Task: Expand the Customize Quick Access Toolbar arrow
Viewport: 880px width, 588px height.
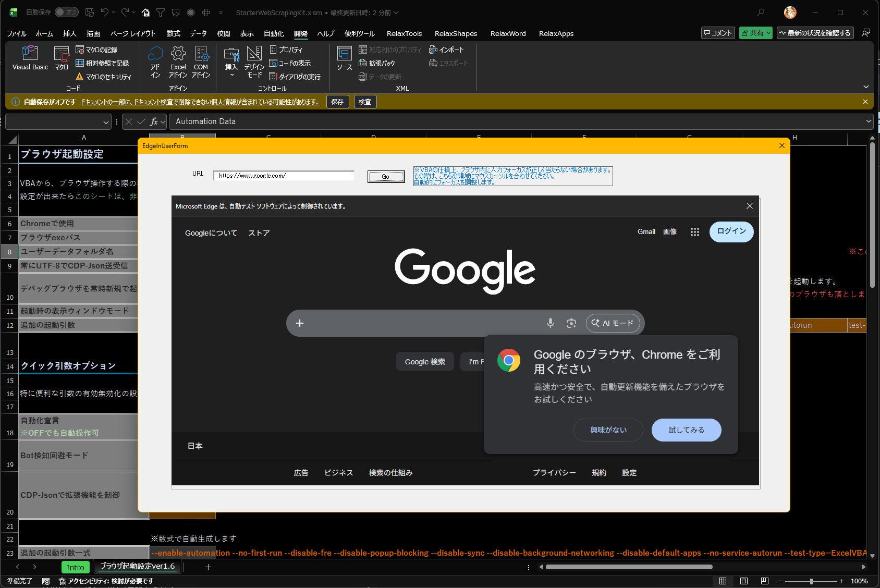Action: [221, 12]
